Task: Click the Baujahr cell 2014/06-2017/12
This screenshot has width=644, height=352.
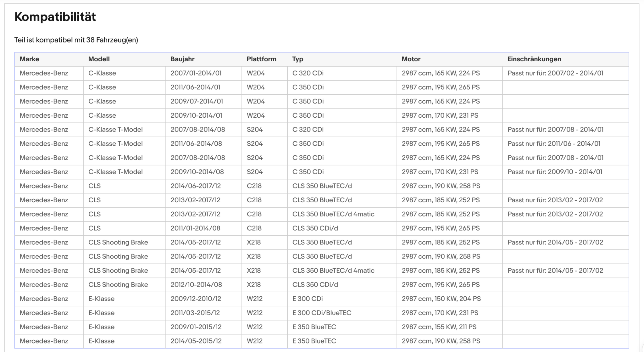Action: point(196,186)
